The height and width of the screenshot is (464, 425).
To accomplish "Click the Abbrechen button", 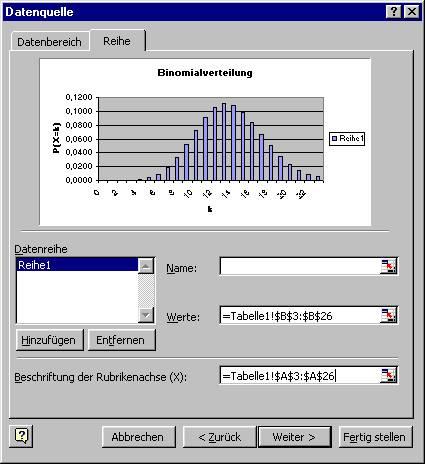I will pyautogui.click(x=138, y=437).
